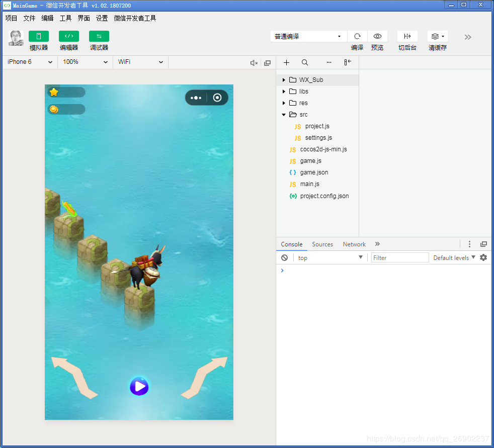Add new file with plus icon
This screenshot has height=448, width=494.
(x=286, y=62)
